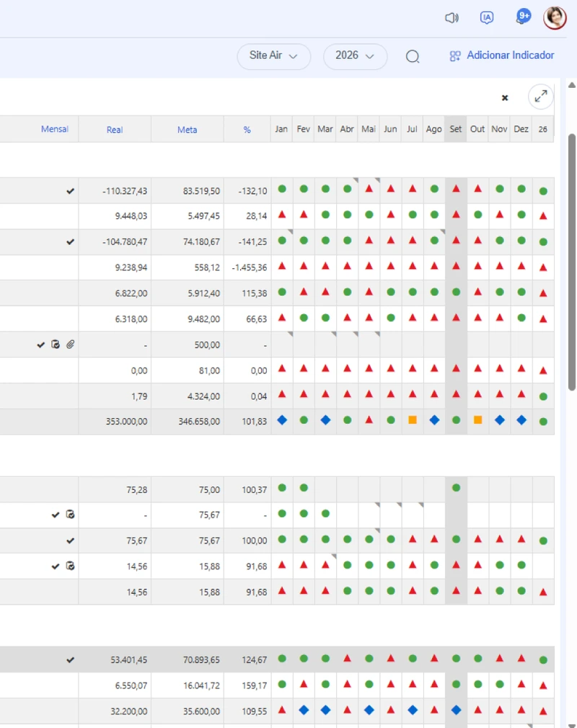Click the scrollbar up arrow
This screenshot has height=728, width=577.
coord(572,85)
